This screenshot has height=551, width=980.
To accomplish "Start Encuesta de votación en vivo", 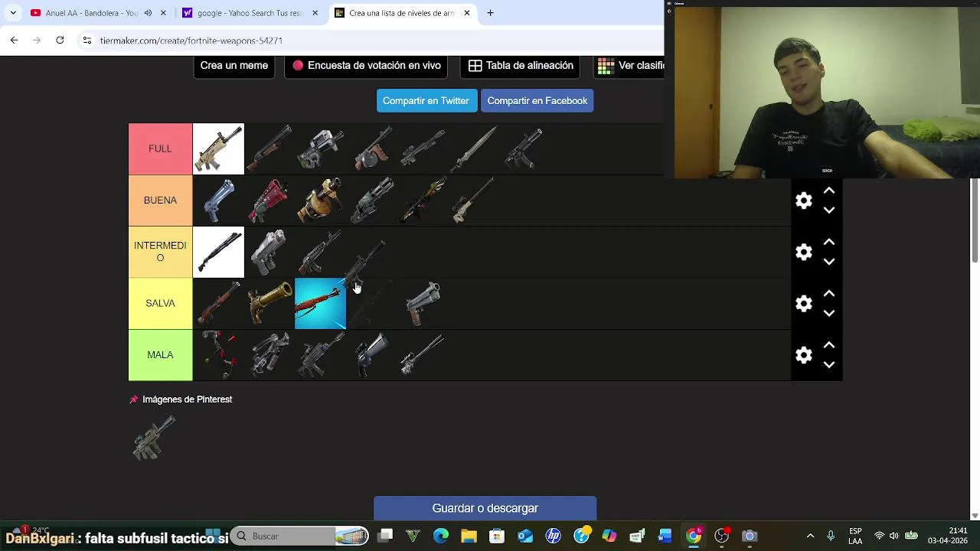I will [x=366, y=66].
